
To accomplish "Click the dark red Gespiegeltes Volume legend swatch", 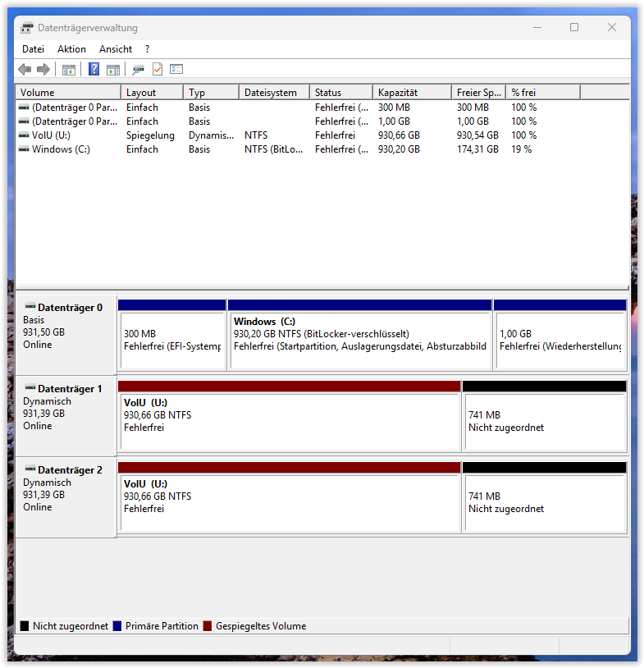I will tap(208, 626).
